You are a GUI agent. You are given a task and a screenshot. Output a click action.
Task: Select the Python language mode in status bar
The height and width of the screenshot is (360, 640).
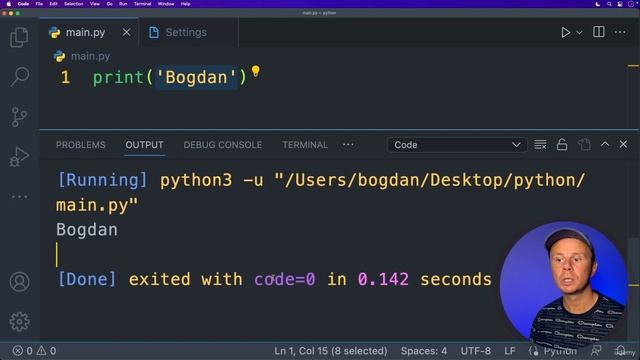click(x=560, y=351)
